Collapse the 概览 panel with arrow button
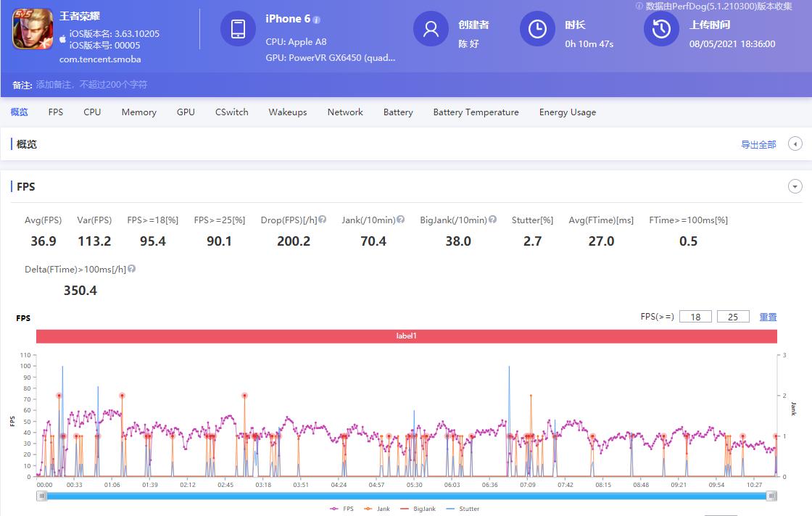Screen dimensions: 812x516 pyautogui.click(x=795, y=144)
